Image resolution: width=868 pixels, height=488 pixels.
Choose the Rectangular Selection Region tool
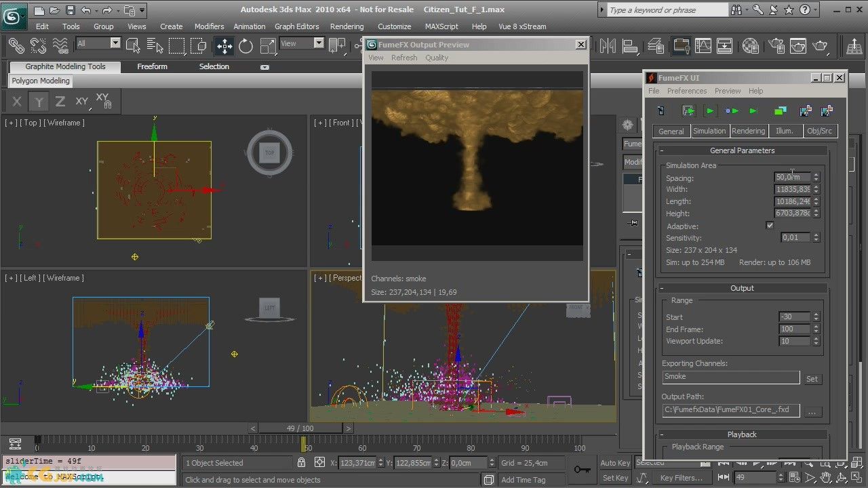pos(177,45)
